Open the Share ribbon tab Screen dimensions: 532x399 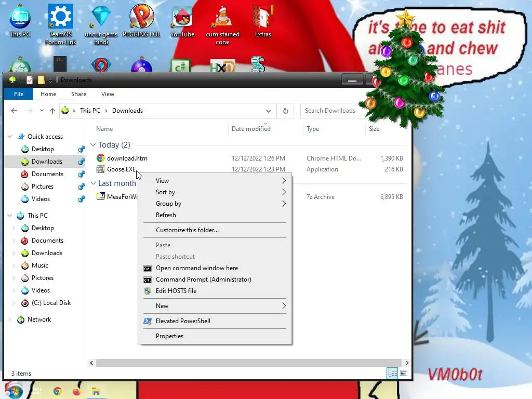point(78,94)
